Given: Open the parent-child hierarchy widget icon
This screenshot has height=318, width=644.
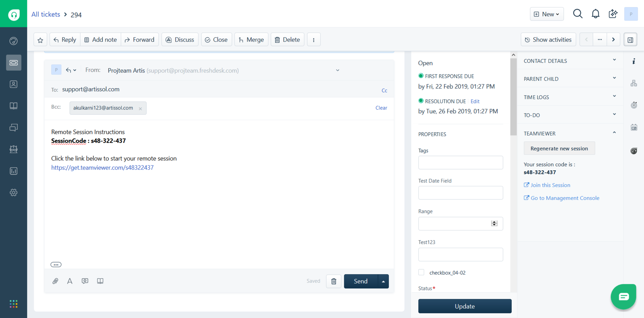Looking at the screenshot, I should pos(634,83).
